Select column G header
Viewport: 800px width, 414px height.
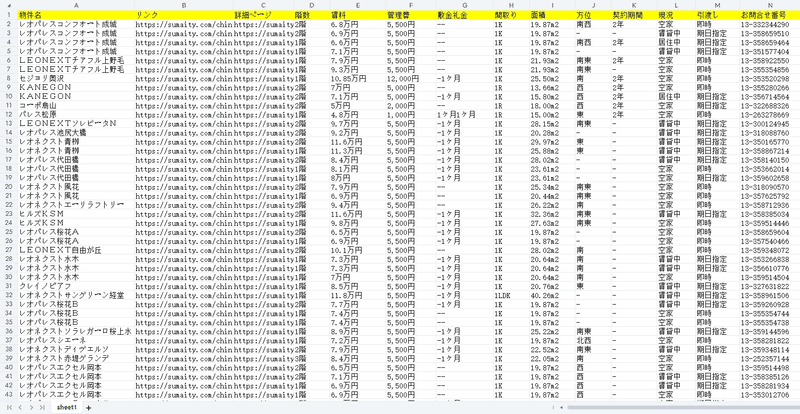464,5
